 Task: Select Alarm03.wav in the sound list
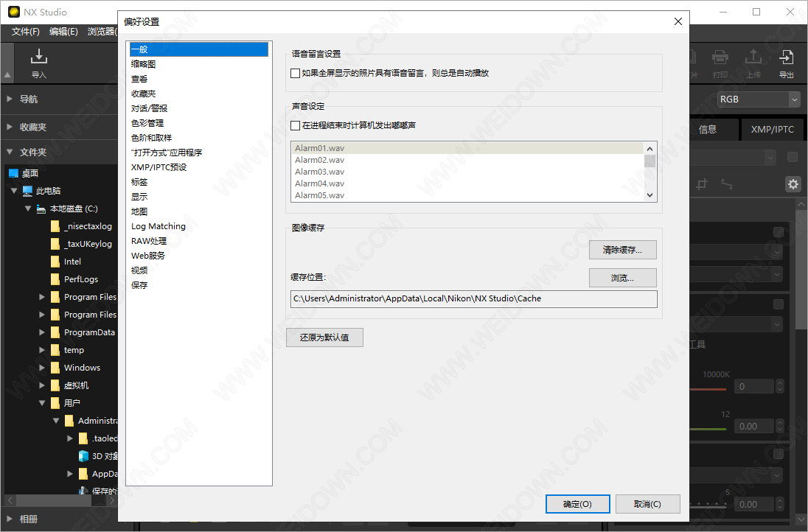[x=467, y=172]
